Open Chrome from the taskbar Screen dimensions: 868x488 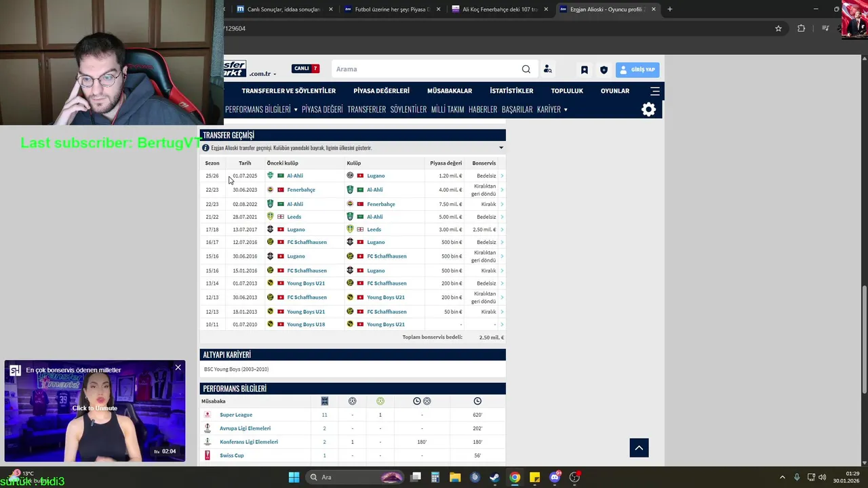pos(515,477)
